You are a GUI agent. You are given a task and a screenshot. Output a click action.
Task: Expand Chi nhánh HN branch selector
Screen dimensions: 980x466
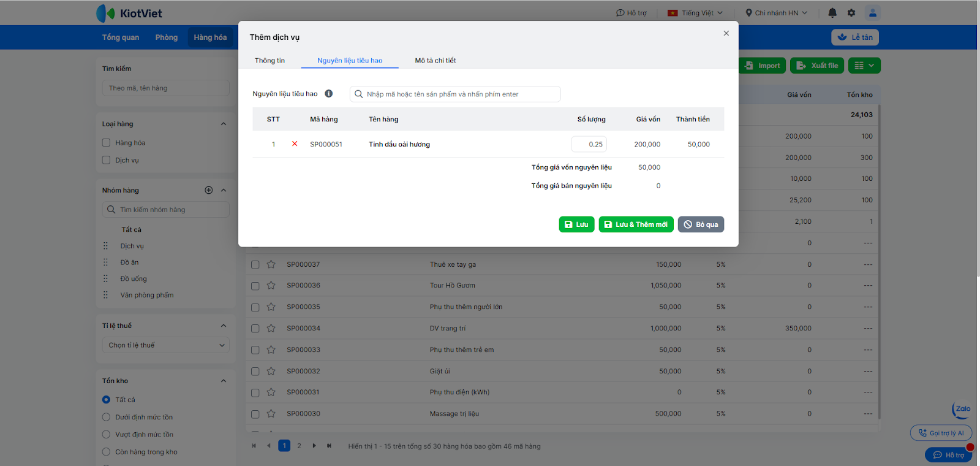[777, 13]
